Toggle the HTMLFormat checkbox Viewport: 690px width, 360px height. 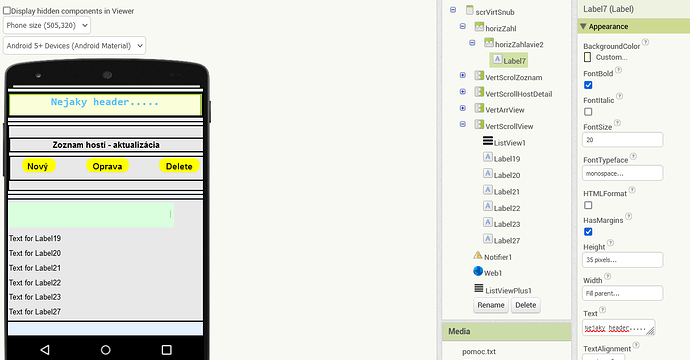588,205
